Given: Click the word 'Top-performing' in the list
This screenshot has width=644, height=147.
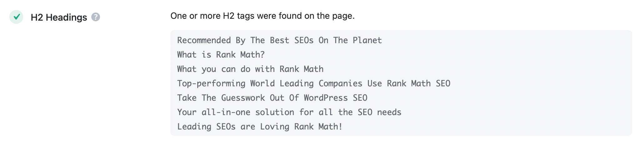Looking at the screenshot, I should [x=211, y=84].
